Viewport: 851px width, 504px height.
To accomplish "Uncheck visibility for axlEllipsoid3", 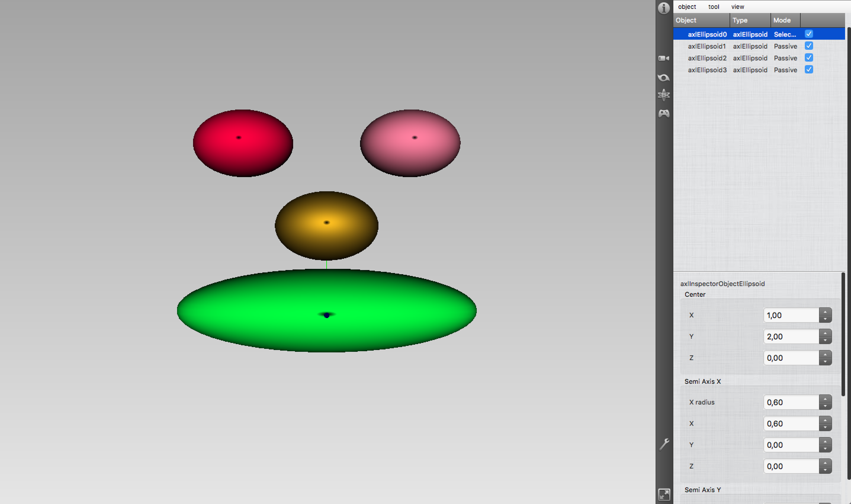I will pyautogui.click(x=809, y=70).
